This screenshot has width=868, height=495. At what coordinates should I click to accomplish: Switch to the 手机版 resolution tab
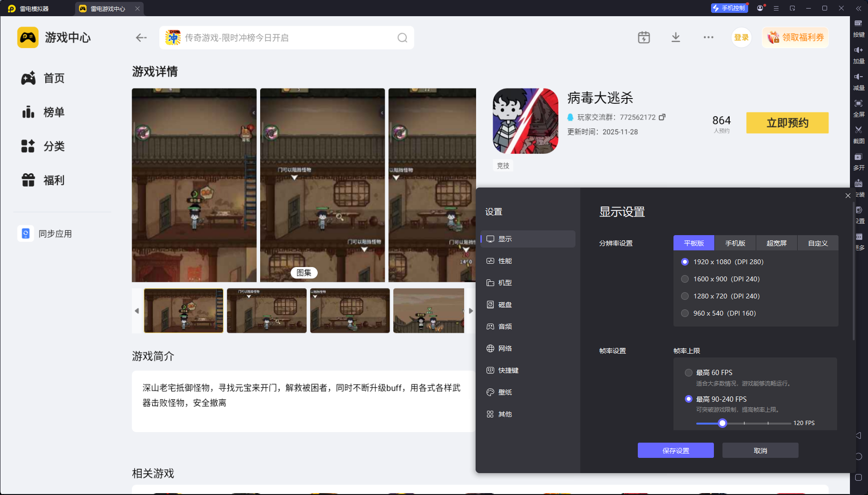point(735,243)
